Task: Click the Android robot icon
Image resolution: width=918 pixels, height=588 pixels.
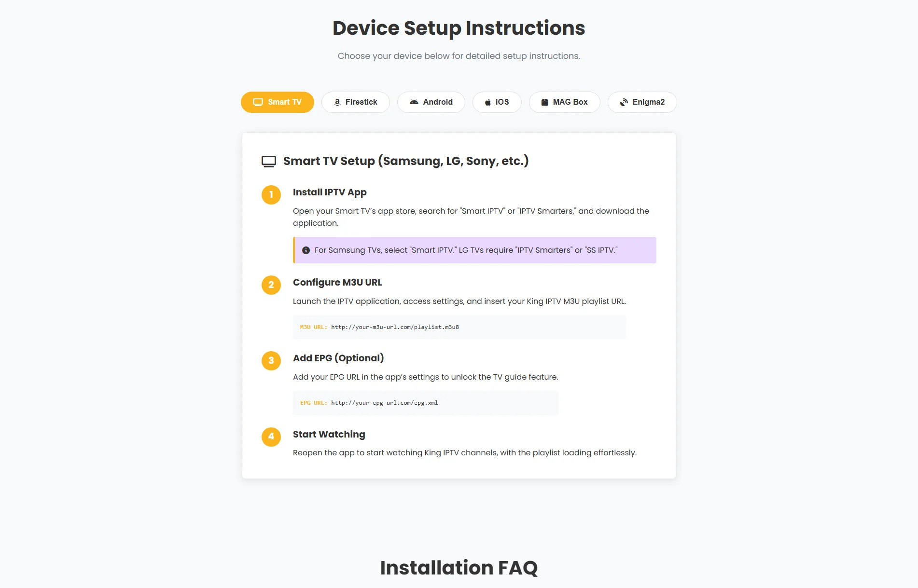Action: [415, 102]
